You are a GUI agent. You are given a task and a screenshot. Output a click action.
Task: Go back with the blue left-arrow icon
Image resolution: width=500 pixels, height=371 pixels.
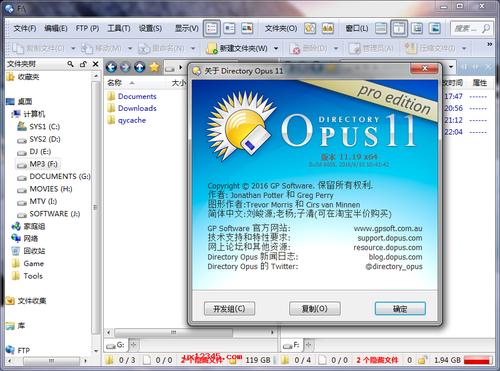coord(111,68)
